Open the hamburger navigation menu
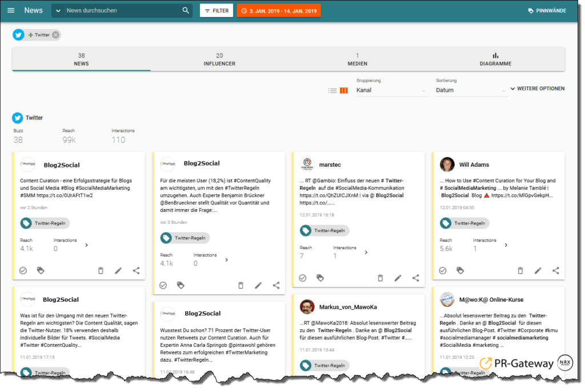585x392 pixels. click(x=11, y=10)
